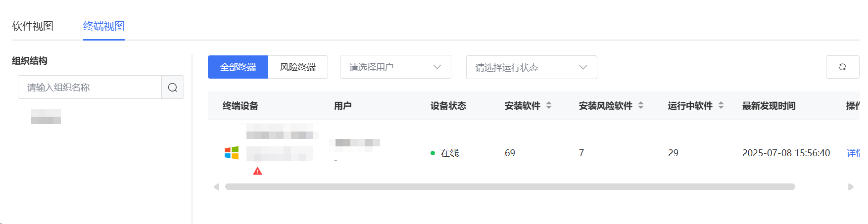Sort by 安装软件 column arrows
The height and width of the screenshot is (224, 868).
click(x=549, y=105)
